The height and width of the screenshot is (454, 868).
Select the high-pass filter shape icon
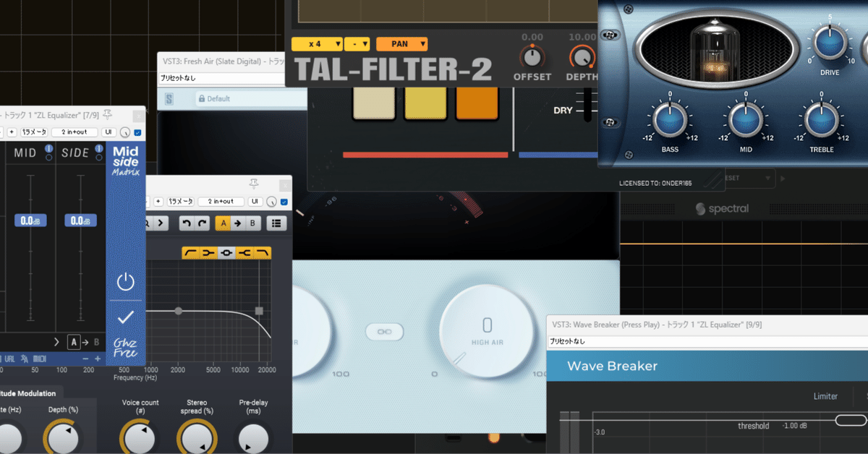tap(191, 253)
